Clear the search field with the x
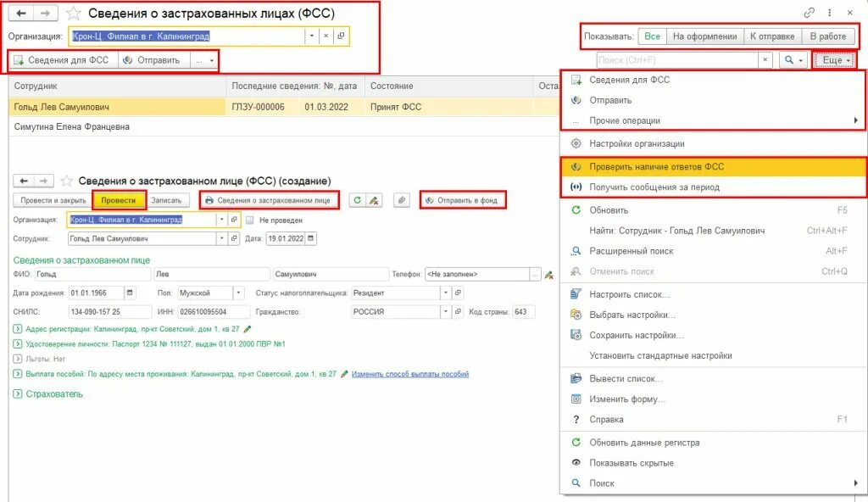The height and width of the screenshot is (502, 868). coord(765,60)
